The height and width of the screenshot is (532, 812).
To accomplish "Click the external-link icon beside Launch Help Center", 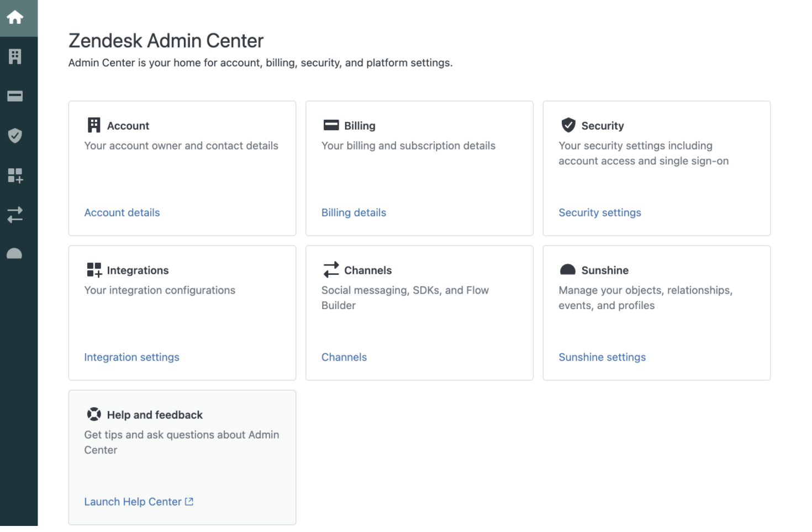I will pyautogui.click(x=189, y=502).
